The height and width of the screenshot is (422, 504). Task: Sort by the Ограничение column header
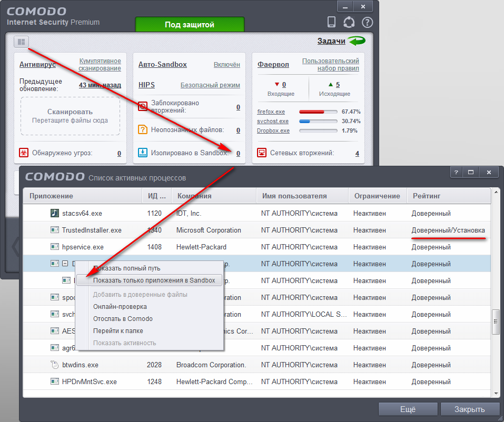[378, 196]
